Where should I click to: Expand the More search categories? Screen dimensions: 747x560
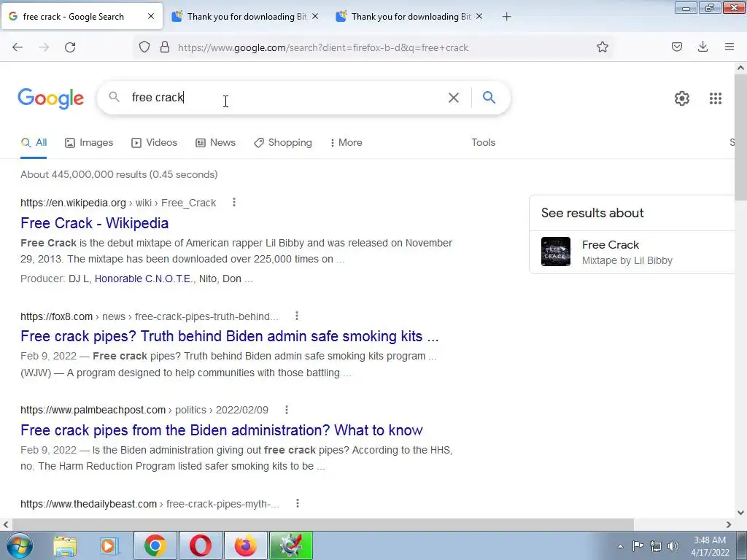point(347,142)
